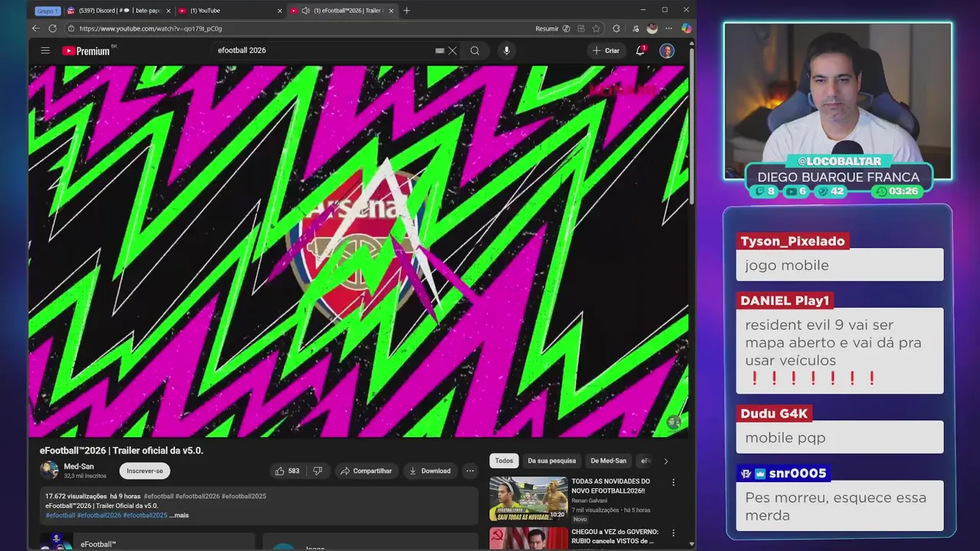Click the eFootball game card below description
This screenshot has height=551, width=980.
(147, 542)
